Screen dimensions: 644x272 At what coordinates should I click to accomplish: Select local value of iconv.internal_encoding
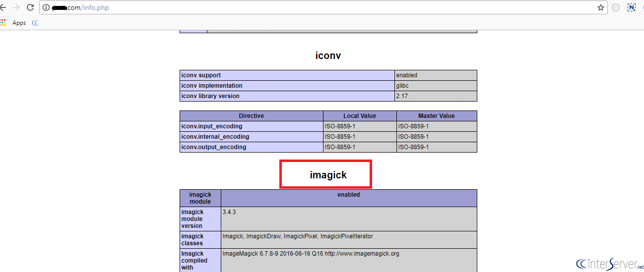360,137
